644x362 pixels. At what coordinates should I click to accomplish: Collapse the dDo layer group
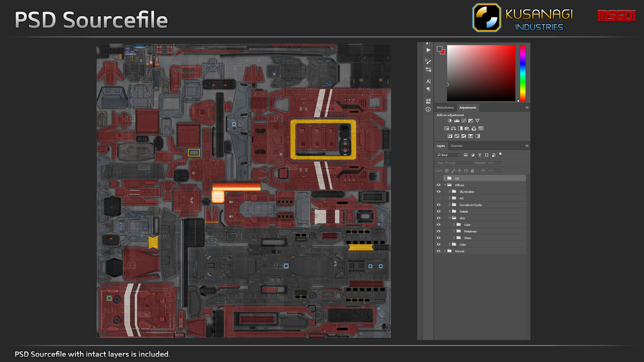point(449,218)
